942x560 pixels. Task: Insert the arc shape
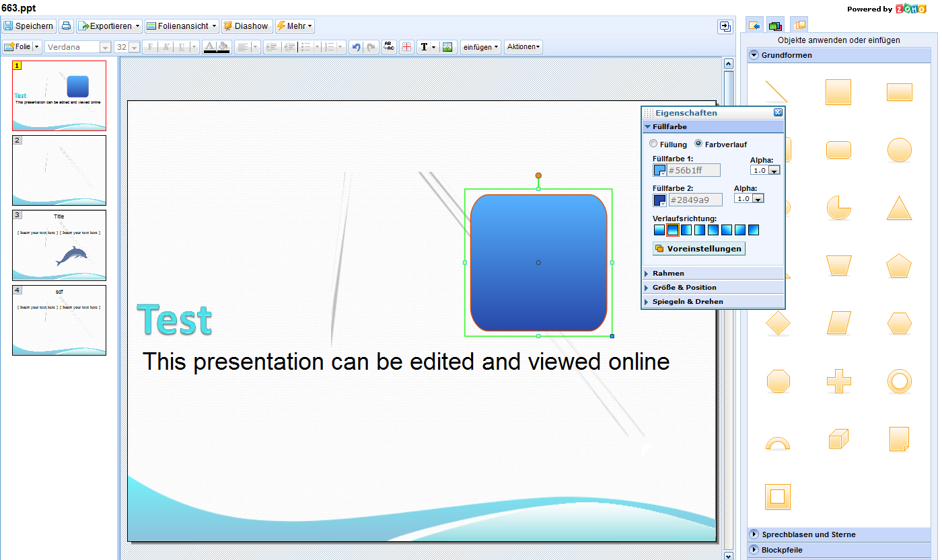pos(778,442)
